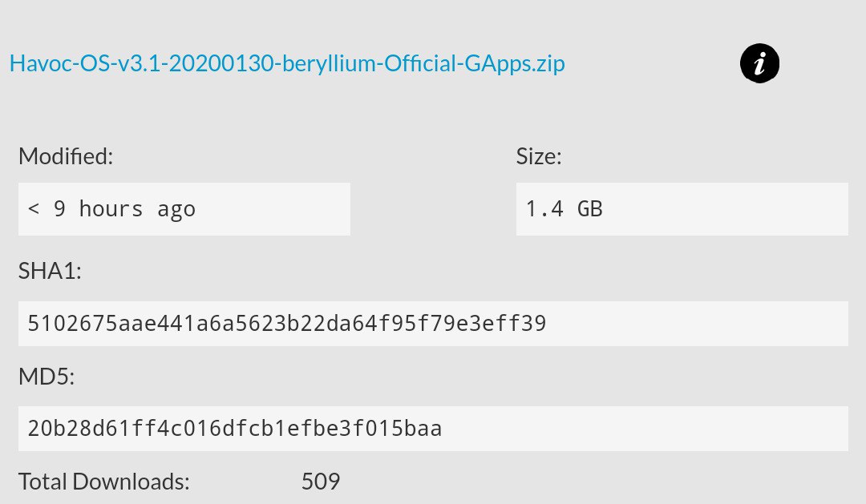This screenshot has width=866, height=504.
Task: Click the SHA1 hash value field
Action: point(433,324)
